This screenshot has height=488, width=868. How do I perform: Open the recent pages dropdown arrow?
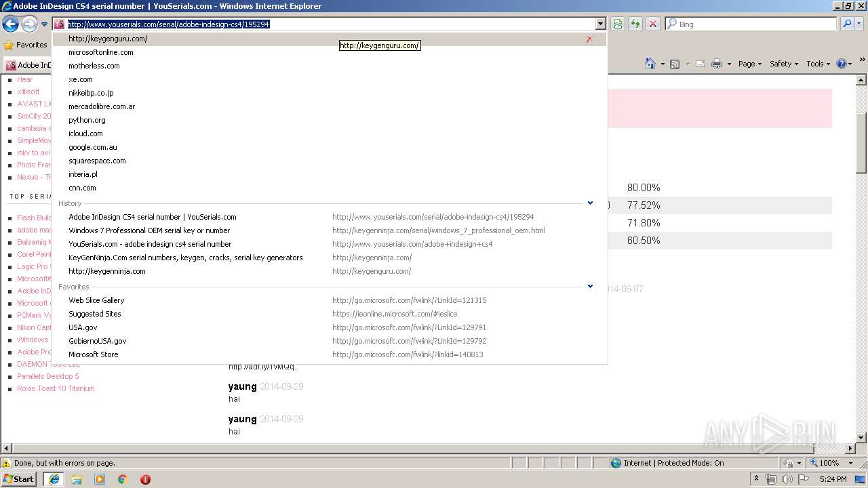click(44, 24)
